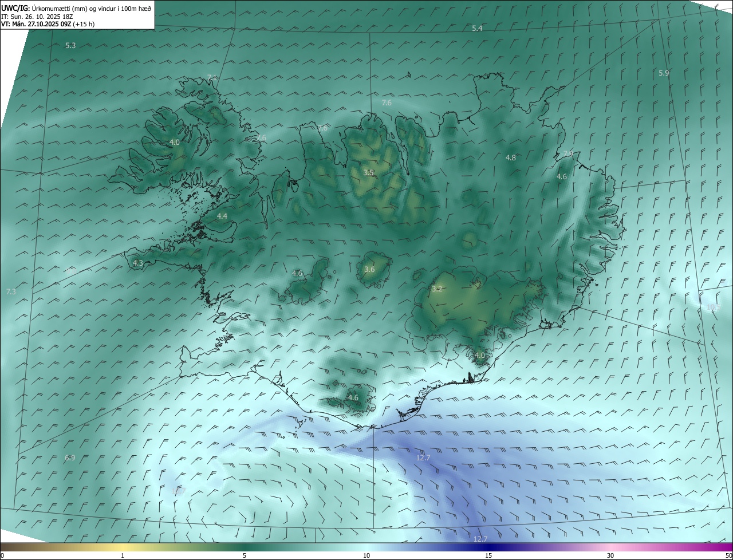Viewport: 733px width, 560px height.
Task: Click the '1' tick label on the color scale
Action: (x=123, y=555)
